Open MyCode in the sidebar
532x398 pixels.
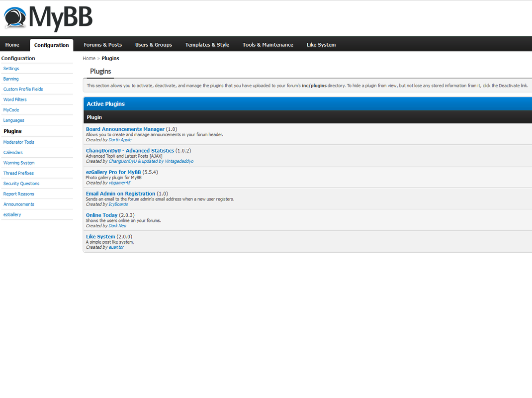[x=11, y=110]
